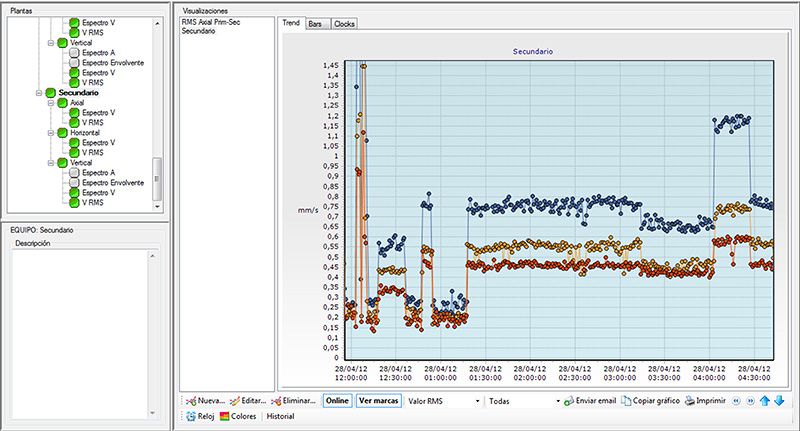
Task: Click the 1,45 value on the Y axis
Action: click(331, 65)
